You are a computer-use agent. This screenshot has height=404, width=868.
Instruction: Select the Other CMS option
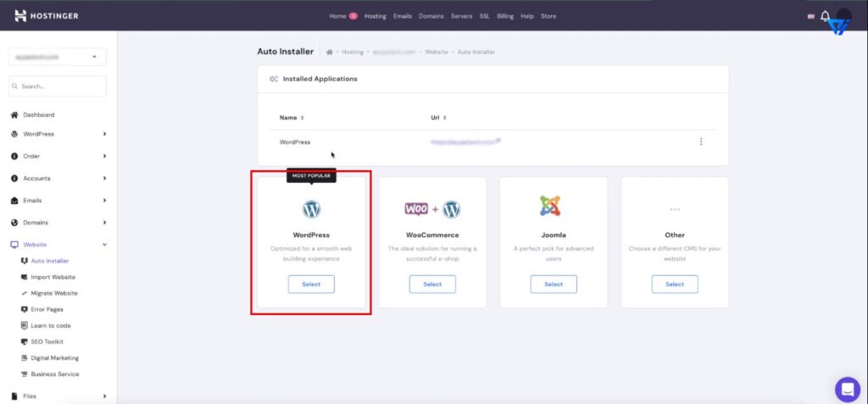point(675,284)
